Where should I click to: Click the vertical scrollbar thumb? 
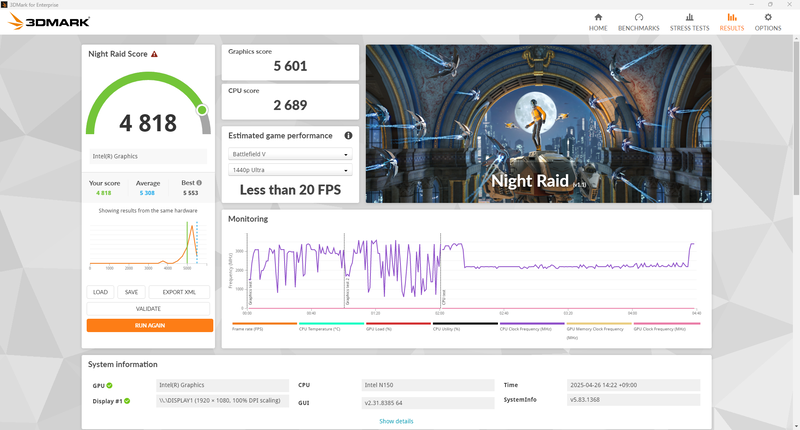[x=796, y=117]
